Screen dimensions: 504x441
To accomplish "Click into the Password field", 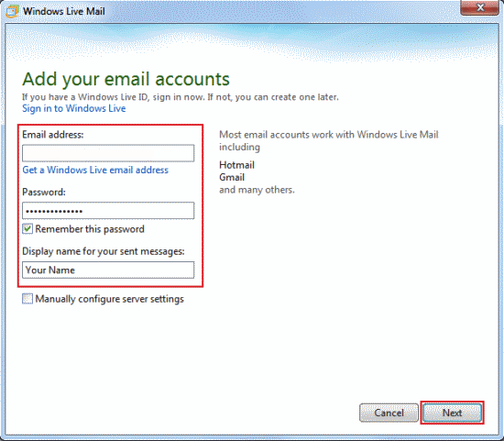I will [x=108, y=211].
